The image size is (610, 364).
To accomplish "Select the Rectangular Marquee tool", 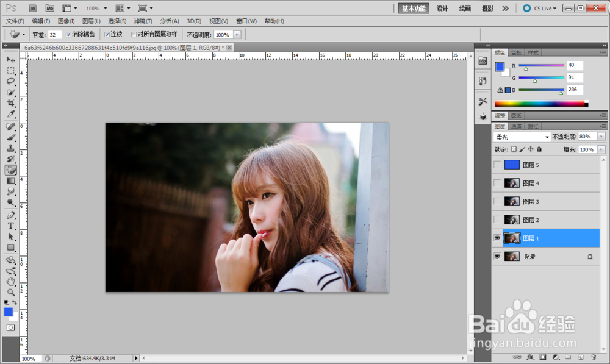I will tap(10, 70).
